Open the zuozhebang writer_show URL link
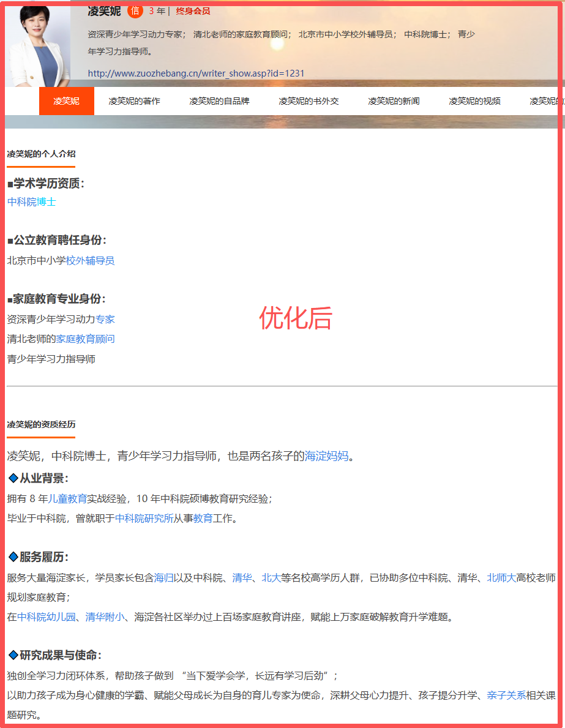 pos(196,73)
